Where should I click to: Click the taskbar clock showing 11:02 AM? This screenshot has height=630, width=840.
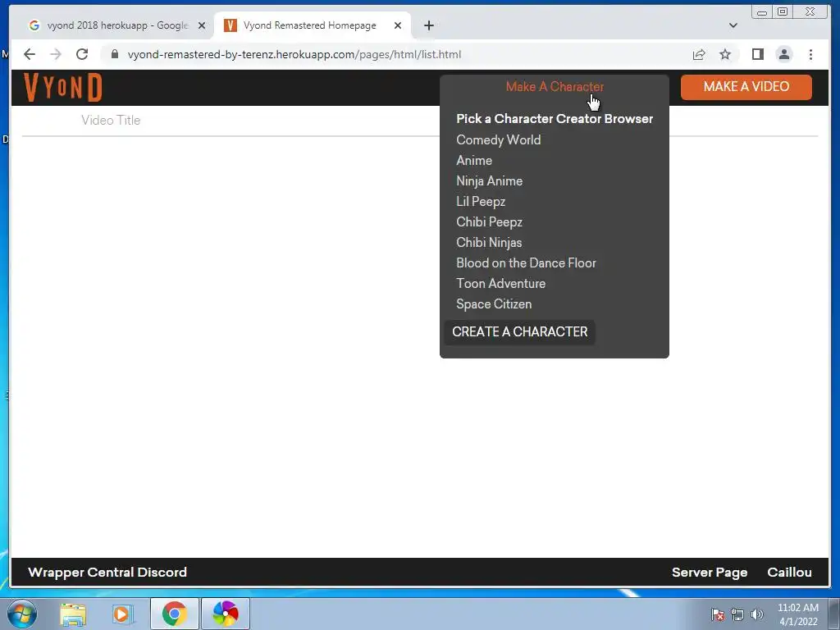pos(798,614)
